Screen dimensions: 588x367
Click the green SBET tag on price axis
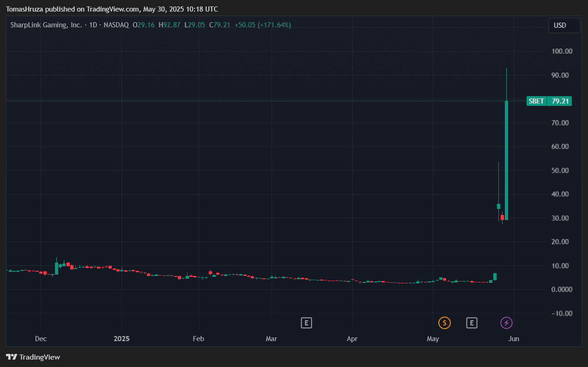pyautogui.click(x=536, y=101)
